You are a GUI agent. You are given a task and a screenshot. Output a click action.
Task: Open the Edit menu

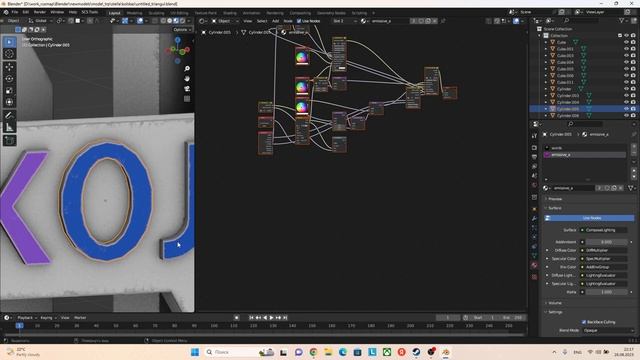[x=26, y=12]
